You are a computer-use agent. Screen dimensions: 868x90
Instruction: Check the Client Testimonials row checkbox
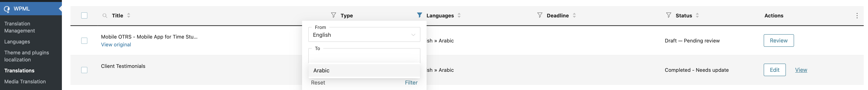click(x=84, y=70)
